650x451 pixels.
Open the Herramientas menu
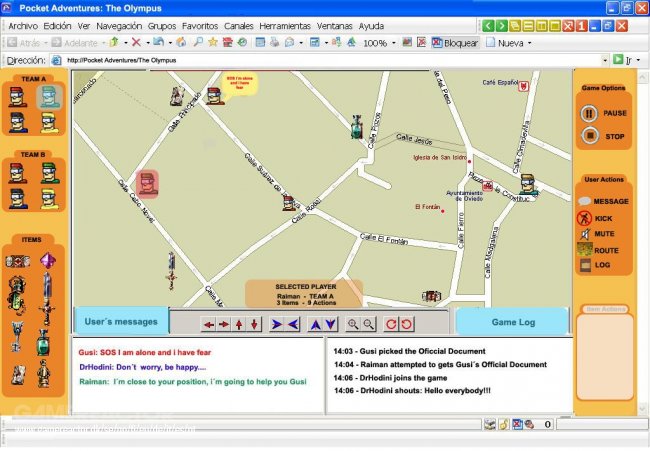(285, 25)
